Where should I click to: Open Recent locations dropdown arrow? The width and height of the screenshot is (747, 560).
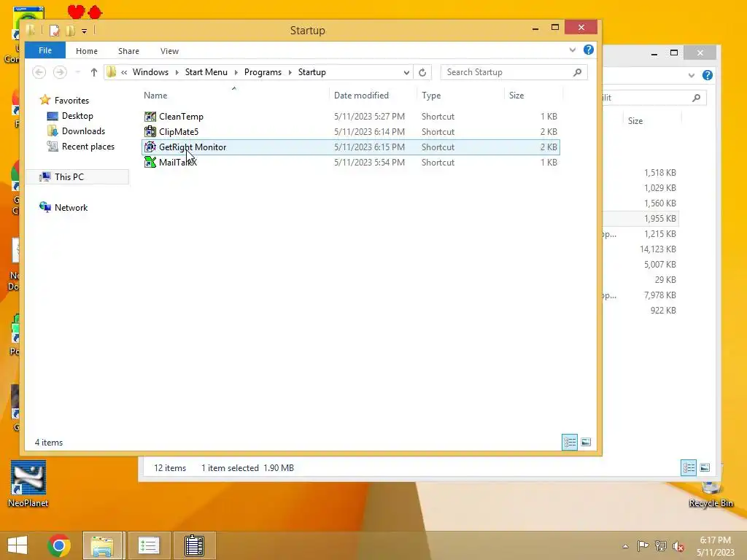[x=77, y=72]
